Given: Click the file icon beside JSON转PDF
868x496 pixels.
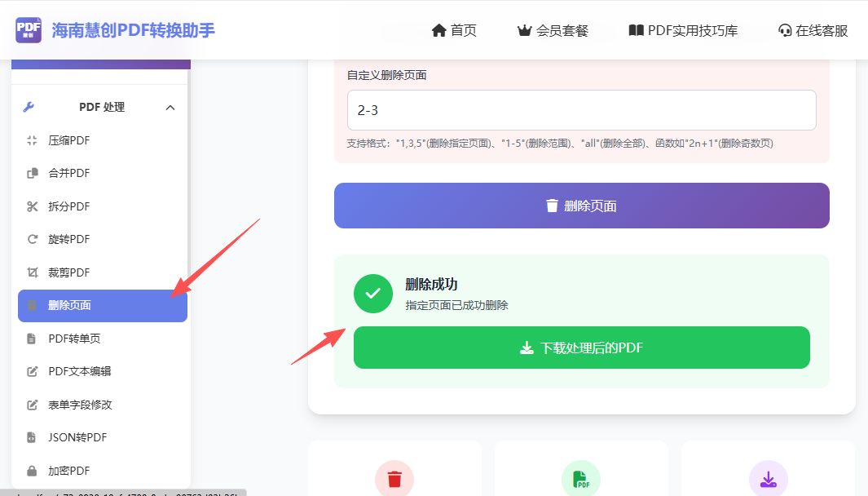Looking at the screenshot, I should pyautogui.click(x=32, y=437).
